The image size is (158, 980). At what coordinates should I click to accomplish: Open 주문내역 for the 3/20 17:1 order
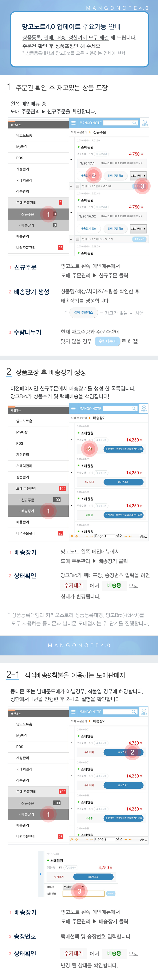pos(102,154)
